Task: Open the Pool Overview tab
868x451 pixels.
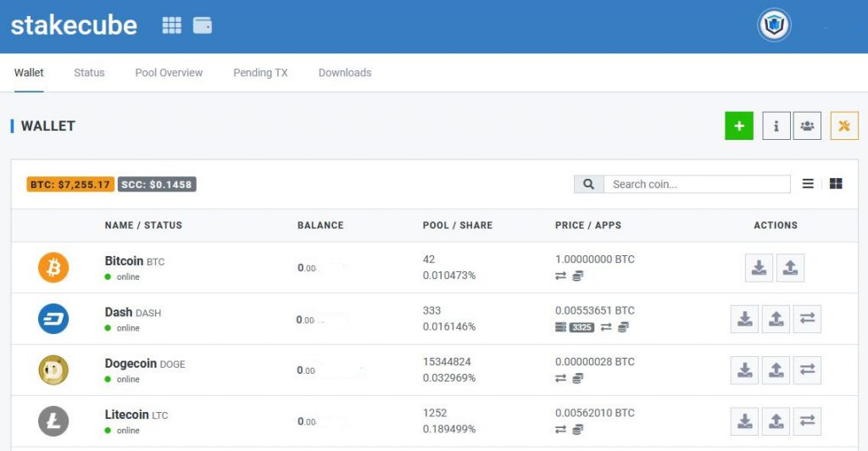Action: [x=169, y=73]
